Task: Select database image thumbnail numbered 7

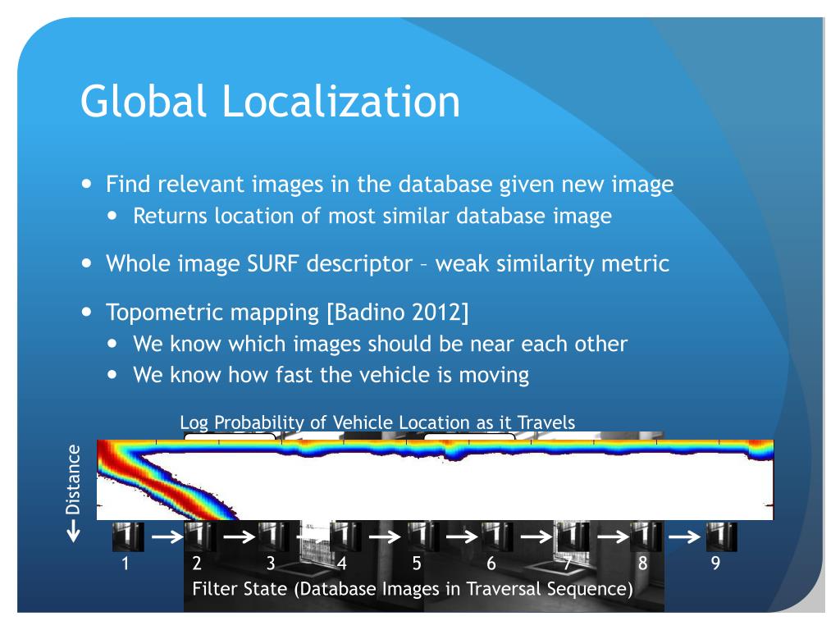Action: coord(573,536)
